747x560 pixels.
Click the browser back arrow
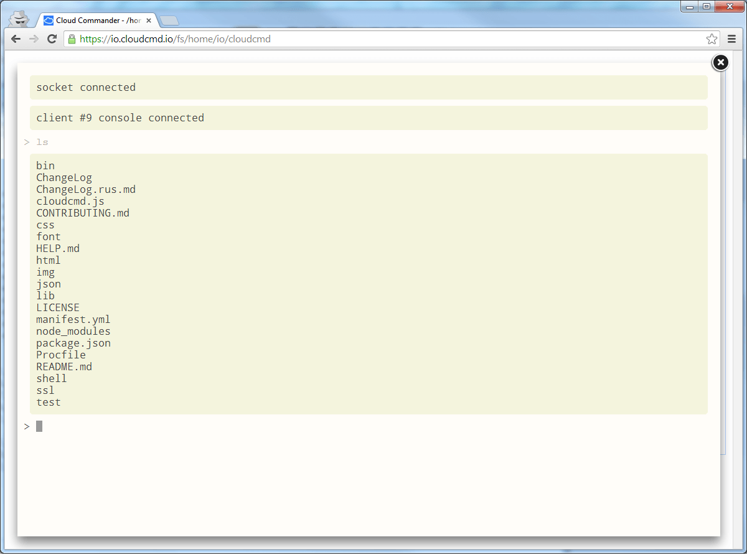click(x=16, y=39)
